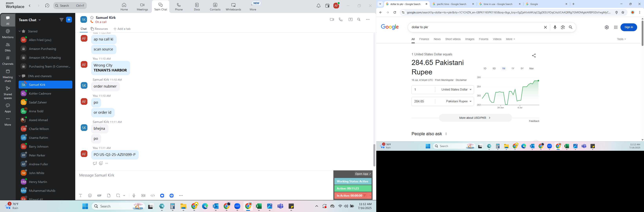Open the AF profile avatar menu
Screen dimensions: 644x212
tap(336, 5)
